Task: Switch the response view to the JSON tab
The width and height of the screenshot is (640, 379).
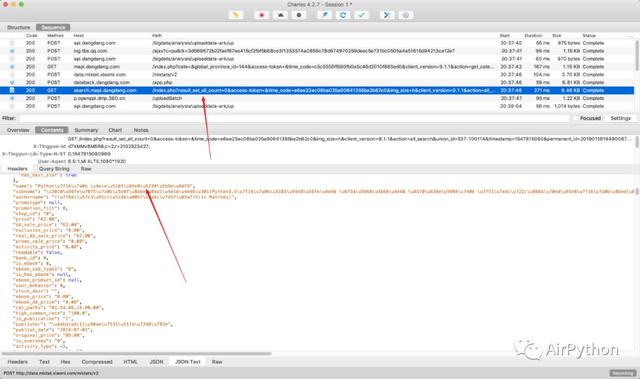Action: coord(156,362)
